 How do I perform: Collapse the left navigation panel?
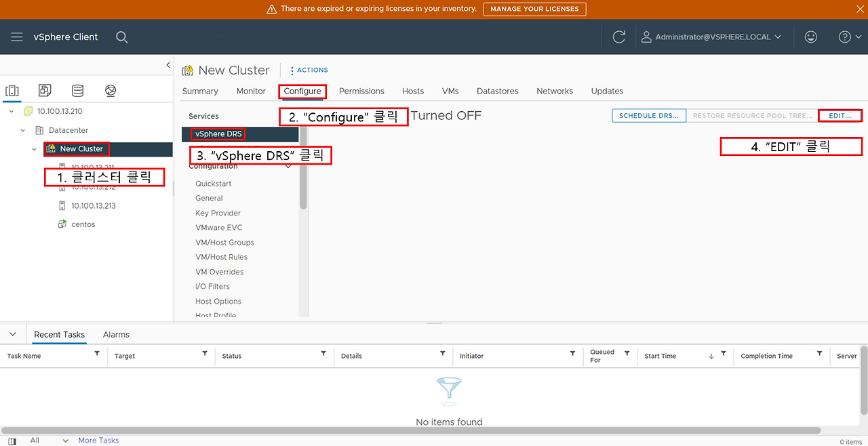tap(168, 65)
